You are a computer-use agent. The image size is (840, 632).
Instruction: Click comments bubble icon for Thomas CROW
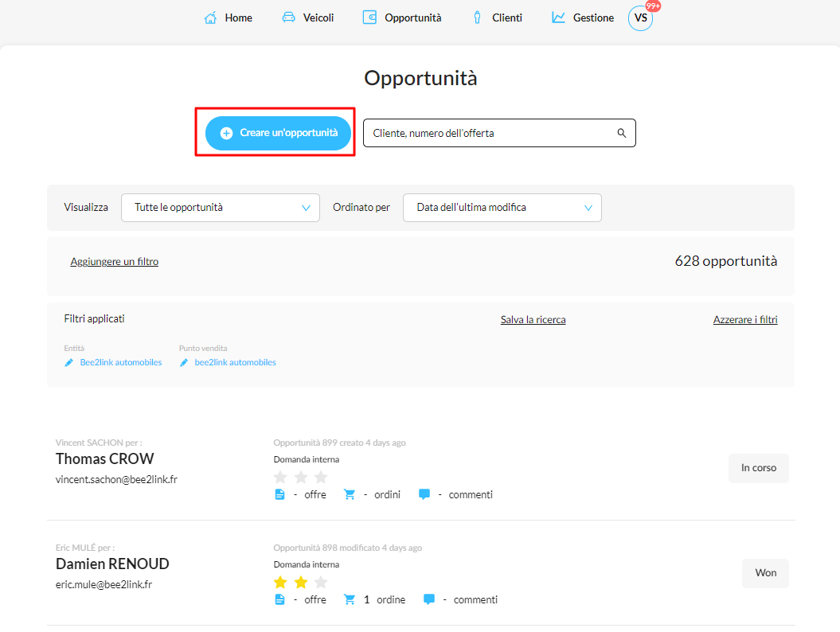pos(424,494)
